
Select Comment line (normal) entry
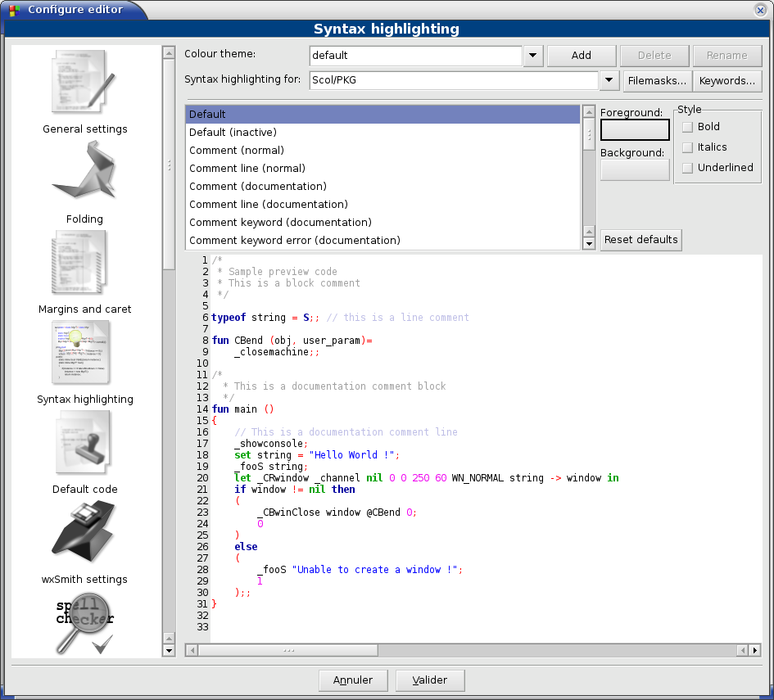382,169
